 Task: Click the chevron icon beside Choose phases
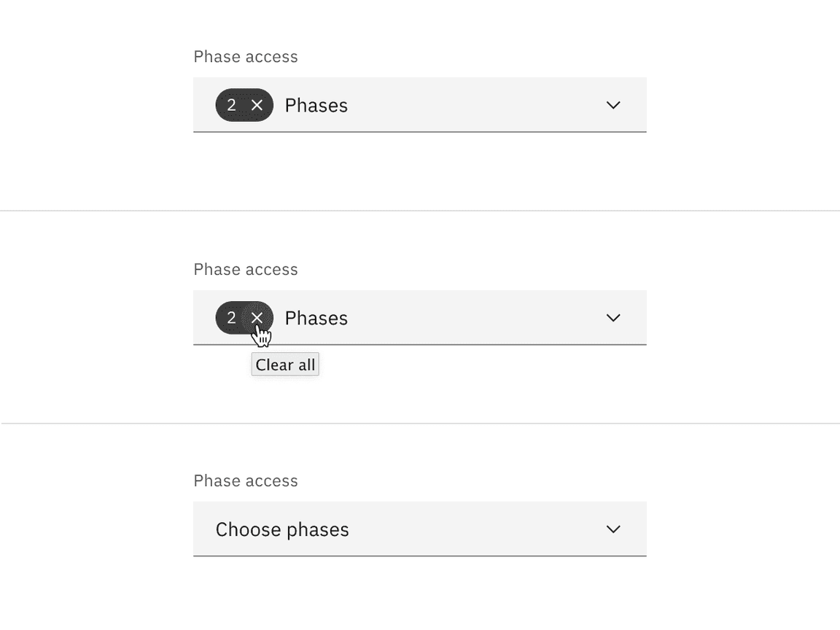coord(612,529)
